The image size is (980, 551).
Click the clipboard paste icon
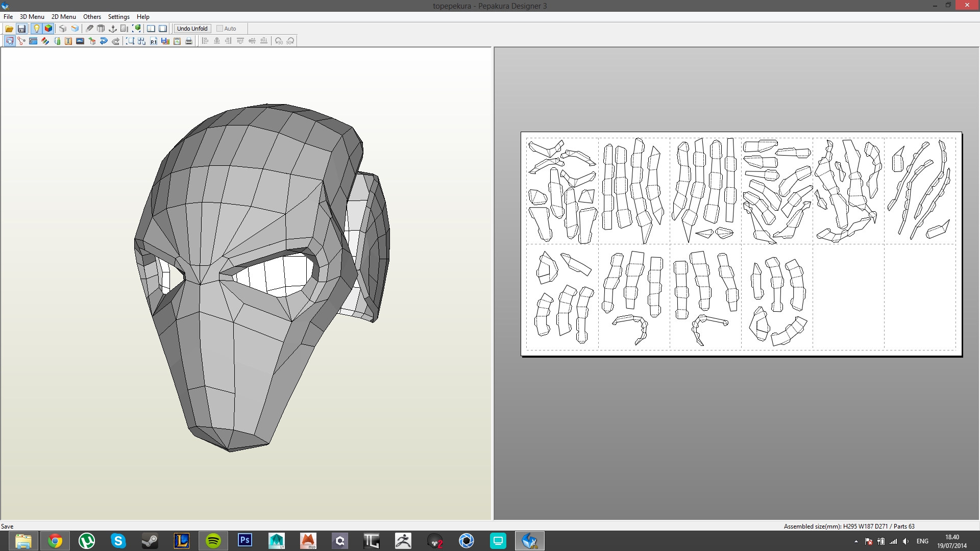177,41
